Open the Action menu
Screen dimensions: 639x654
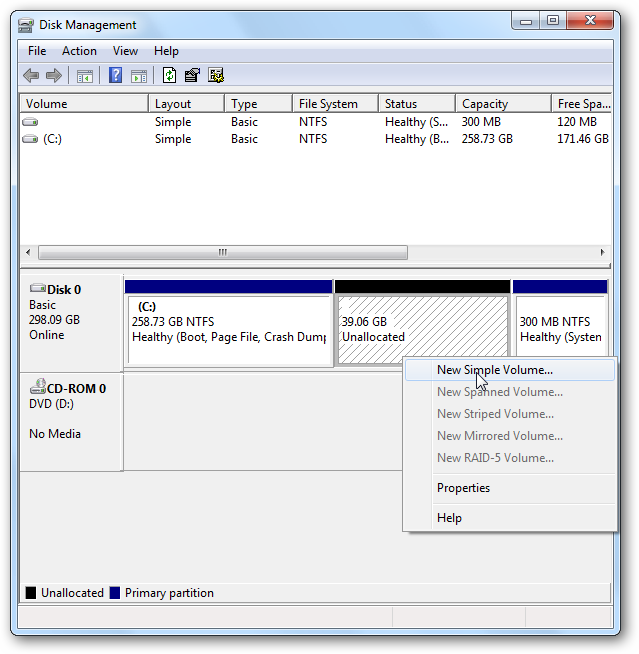(x=79, y=51)
